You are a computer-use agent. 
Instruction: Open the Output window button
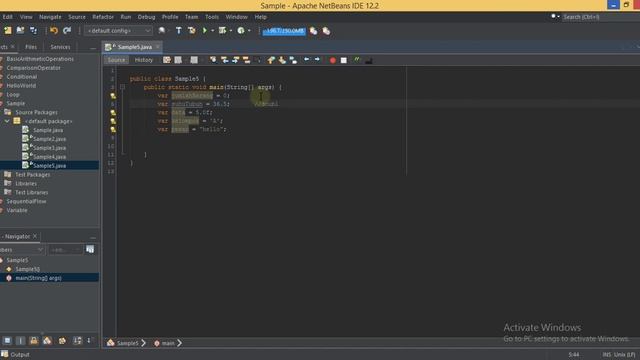point(16,354)
